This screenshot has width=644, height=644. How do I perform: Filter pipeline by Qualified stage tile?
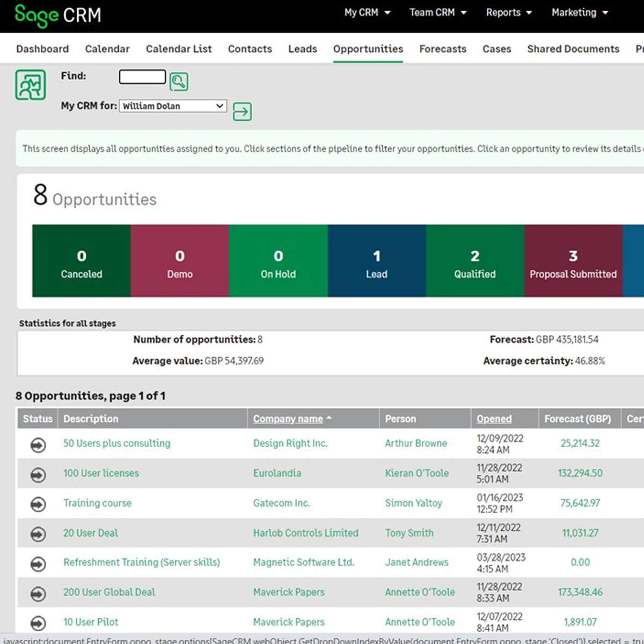coord(475,261)
